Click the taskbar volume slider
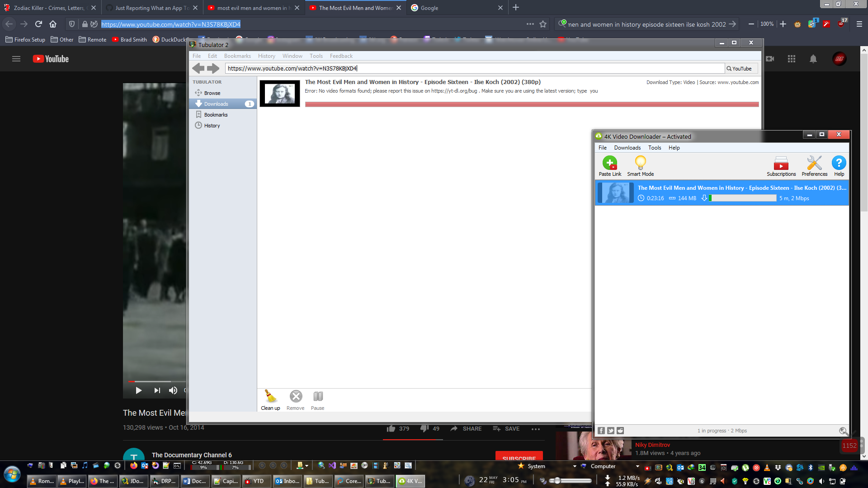The width and height of the screenshot is (868, 488). click(x=571, y=481)
